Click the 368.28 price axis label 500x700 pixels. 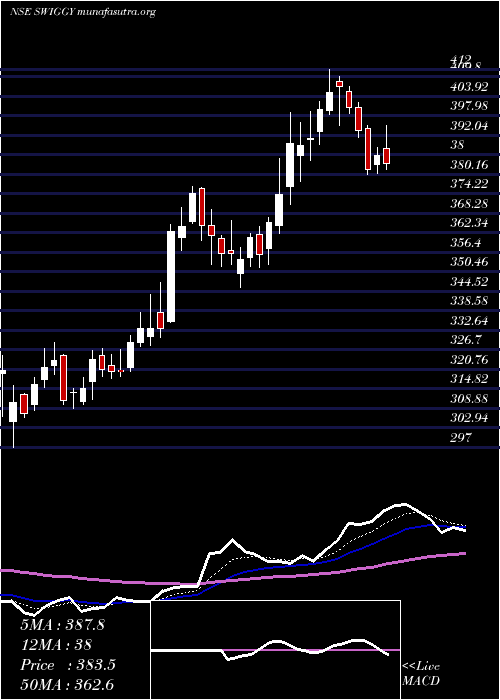pos(469,204)
